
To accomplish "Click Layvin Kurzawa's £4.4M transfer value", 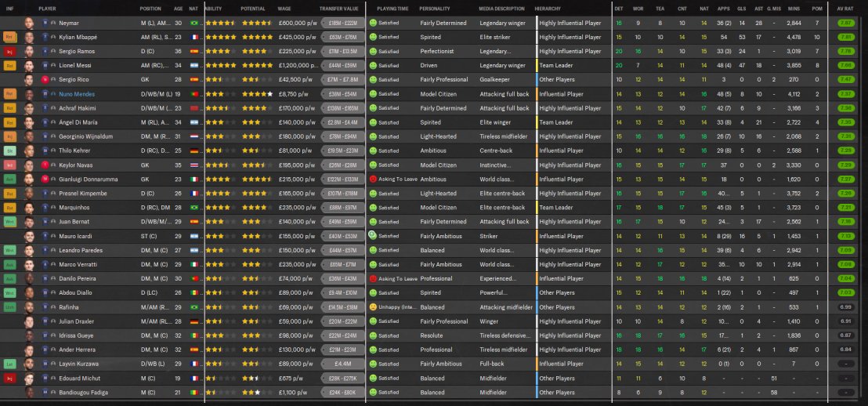I will coord(342,364).
